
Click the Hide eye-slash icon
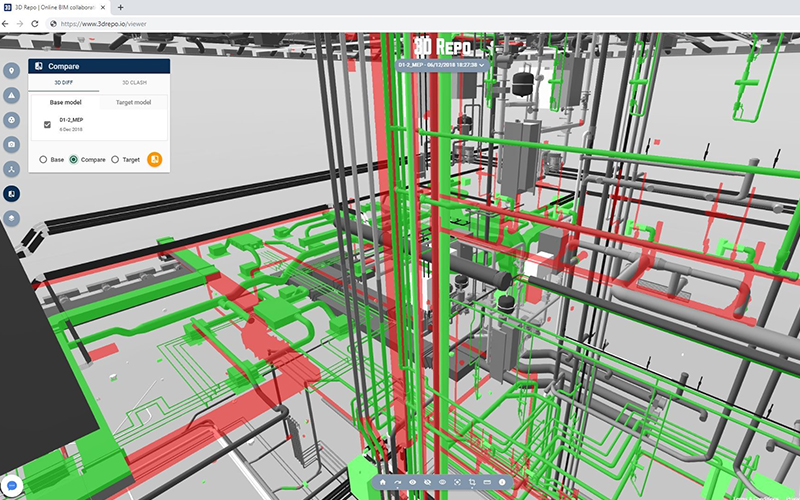427,482
